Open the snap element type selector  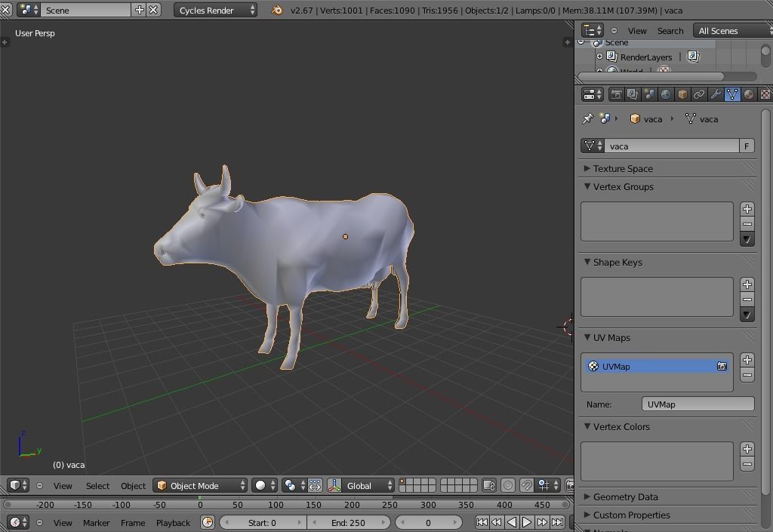547,486
